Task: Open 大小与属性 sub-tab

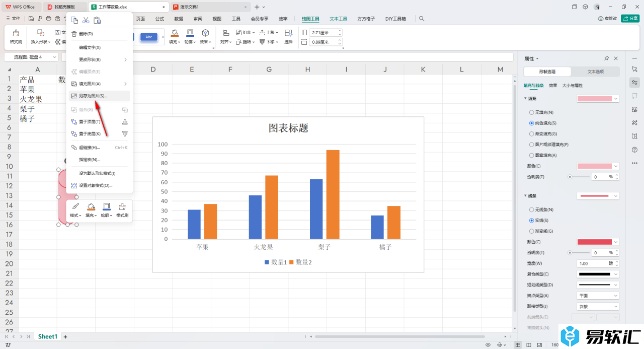Action: [572, 86]
